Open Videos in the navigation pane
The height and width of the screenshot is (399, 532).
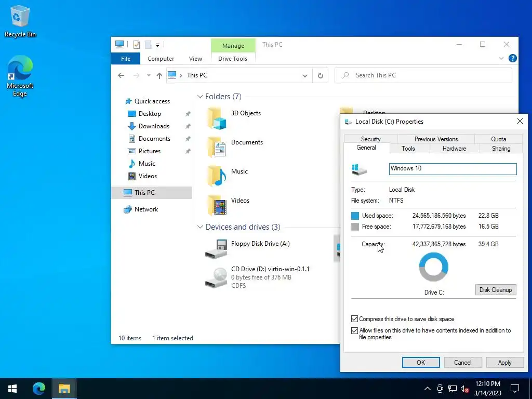pyautogui.click(x=148, y=176)
